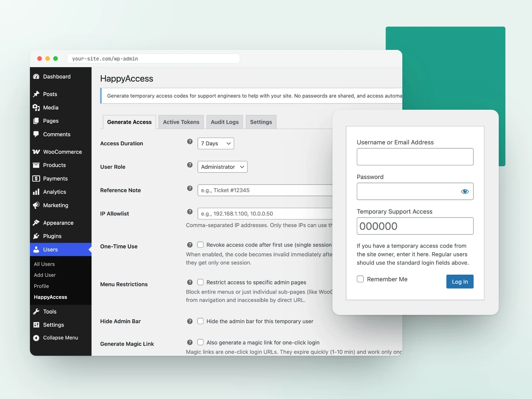Switch to the Active Tokens tab

coord(181,122)
